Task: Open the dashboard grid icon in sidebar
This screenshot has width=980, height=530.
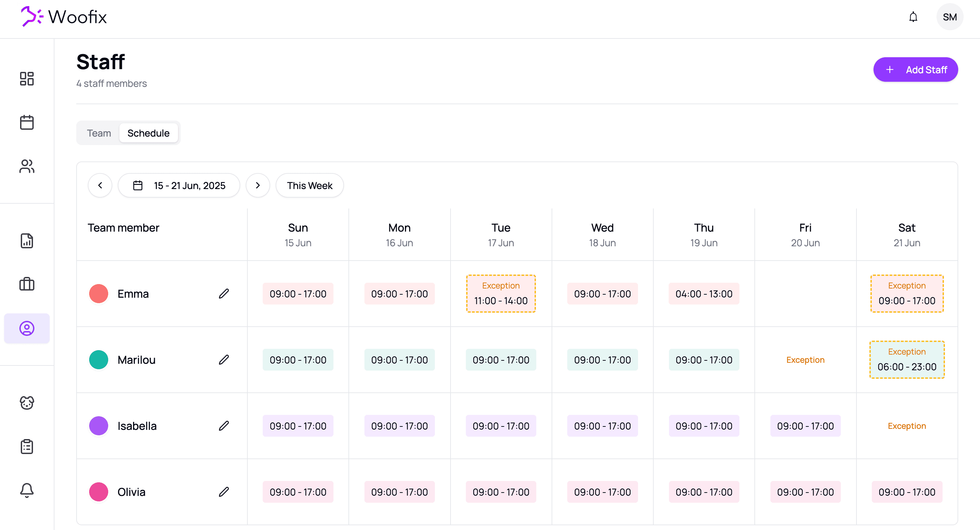Action: coord(27,79)
